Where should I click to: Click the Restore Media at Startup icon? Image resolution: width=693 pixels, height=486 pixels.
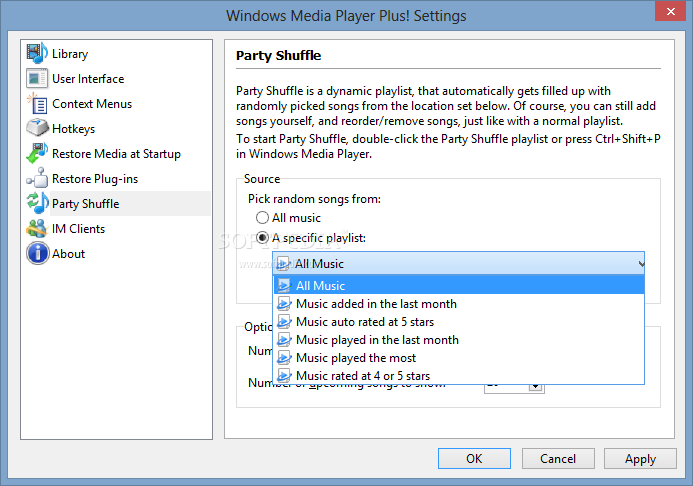click(x=37, y=154)
